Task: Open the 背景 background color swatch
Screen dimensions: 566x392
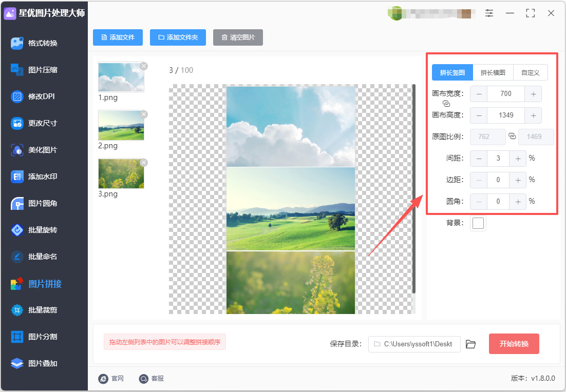Action: tap(478, 223)
